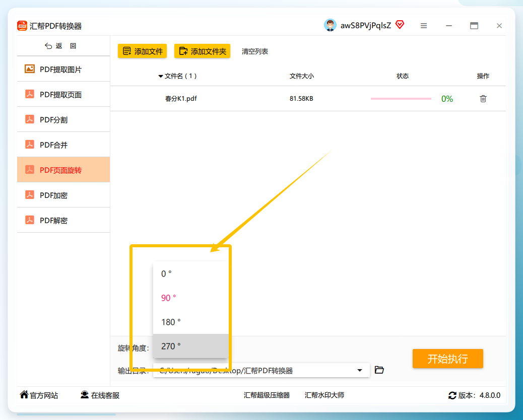Screen dimensions: 523x420
Task: Click the 添加文件 button
Action: [142, 51]
